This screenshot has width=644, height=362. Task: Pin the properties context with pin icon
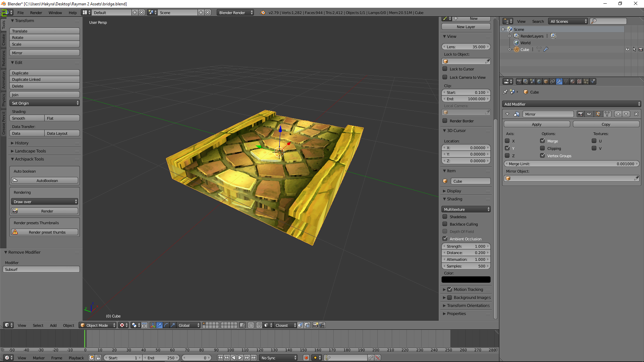(505, 92)
